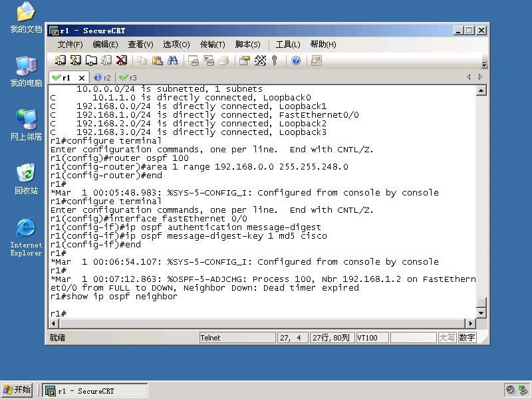Viewport: 532px width, 399px height.
Task: Click the Disconnect red X icon
Action: point(122,61)
